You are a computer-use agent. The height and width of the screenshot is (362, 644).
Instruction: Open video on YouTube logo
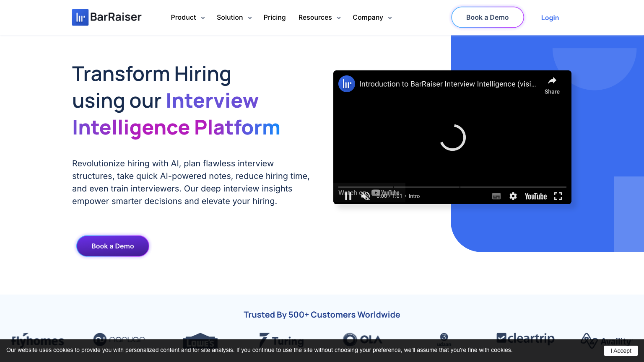tap(536, 196)
